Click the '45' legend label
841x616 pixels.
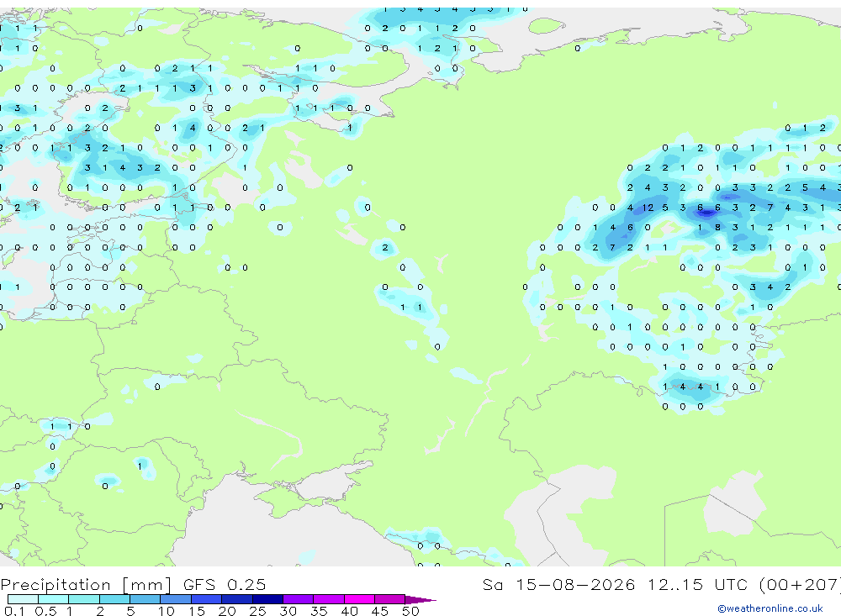(380, 611)
